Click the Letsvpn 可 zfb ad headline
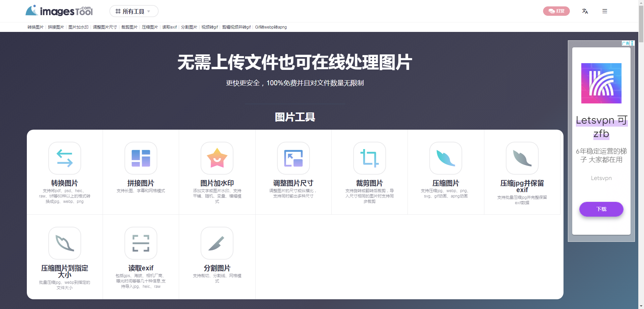 point(601,127)
